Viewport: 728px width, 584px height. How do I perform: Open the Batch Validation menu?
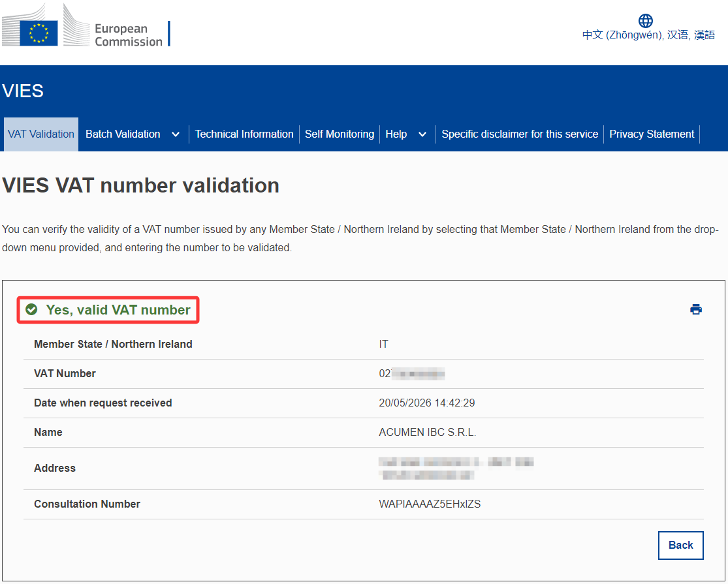click(123, 134)
